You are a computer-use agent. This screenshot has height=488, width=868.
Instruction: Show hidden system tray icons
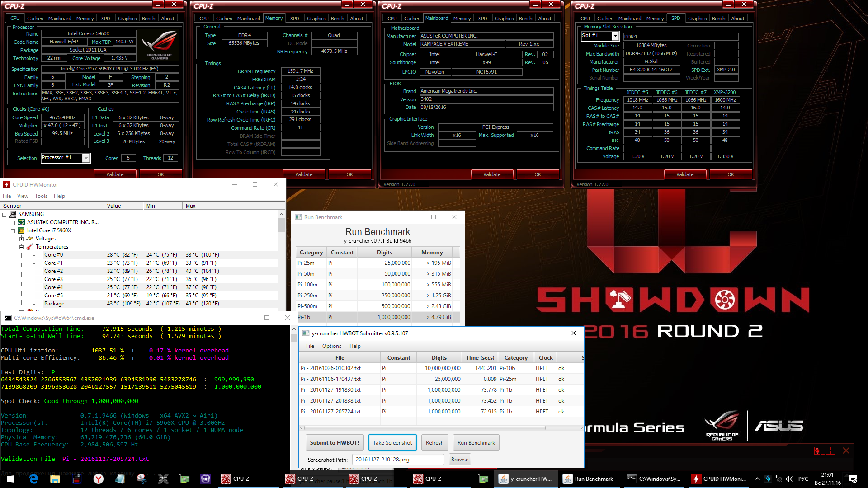(x=757, y=479)
